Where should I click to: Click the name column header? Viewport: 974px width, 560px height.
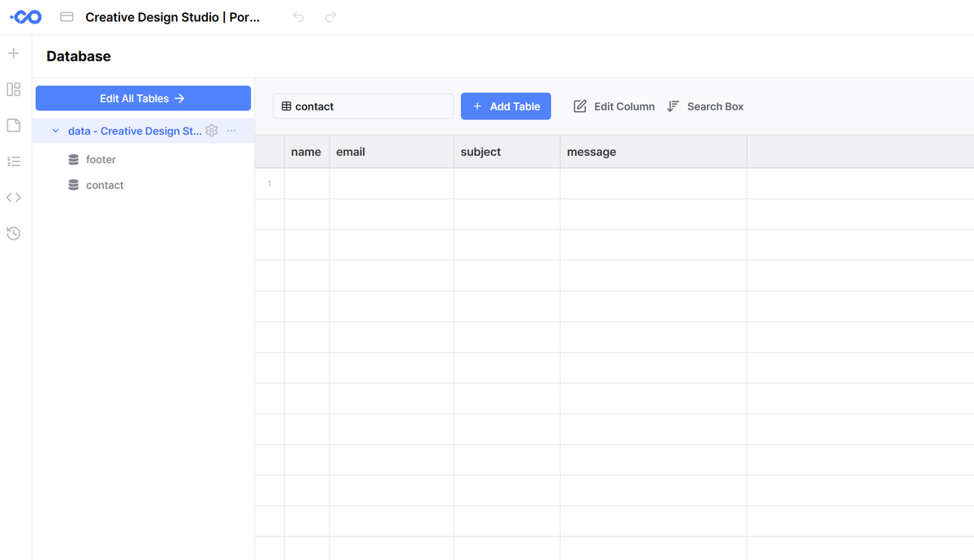307,152
